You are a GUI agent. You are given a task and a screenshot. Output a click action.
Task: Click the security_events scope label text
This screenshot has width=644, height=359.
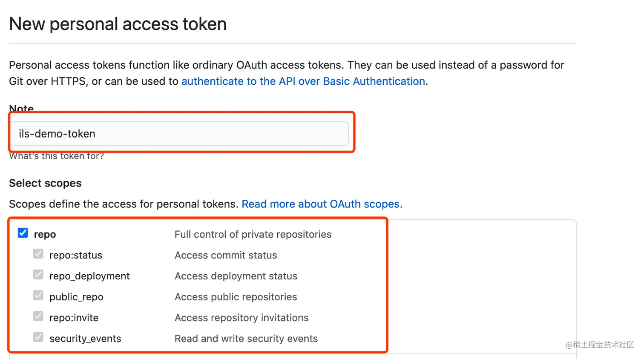click(x=85, y=339)
